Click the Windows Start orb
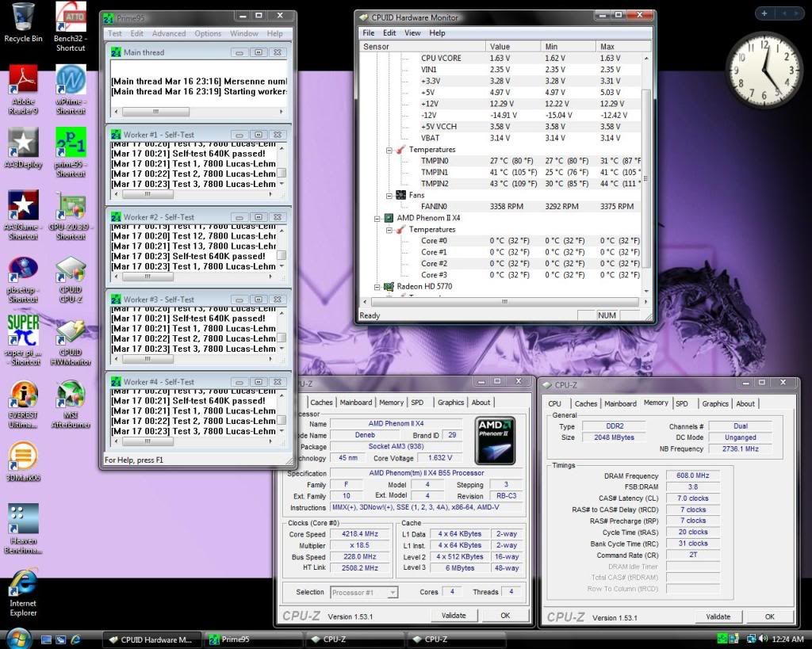812x649 pixels. [x=17, y=638]
